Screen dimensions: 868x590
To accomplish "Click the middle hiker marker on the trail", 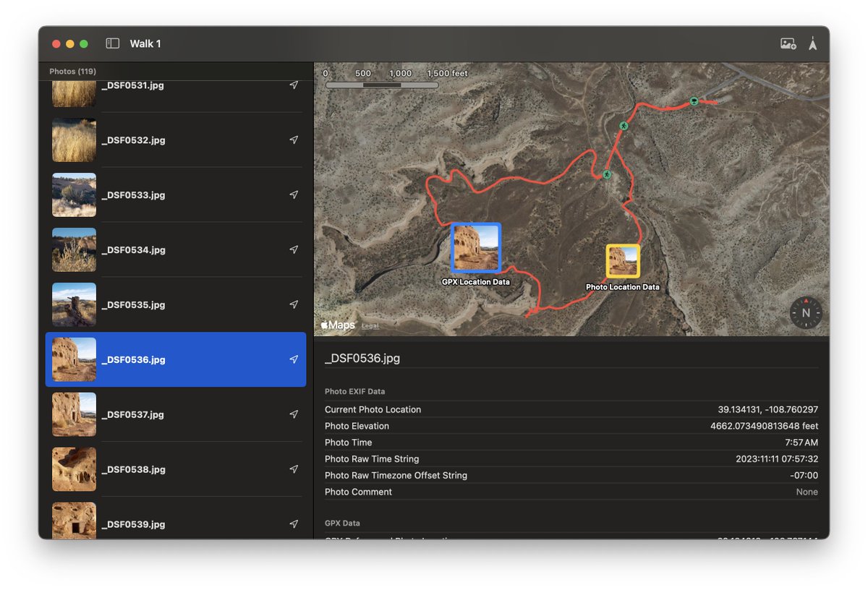I will pos(624,126).
